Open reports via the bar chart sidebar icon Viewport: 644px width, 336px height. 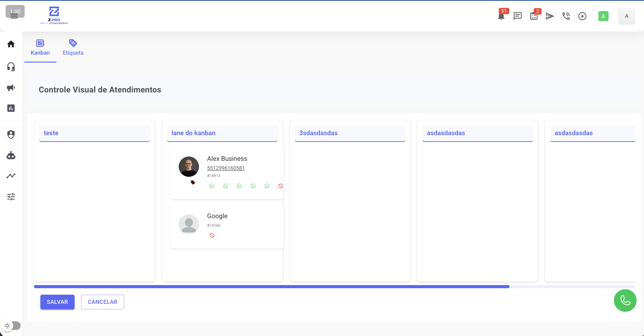point(11,108)
